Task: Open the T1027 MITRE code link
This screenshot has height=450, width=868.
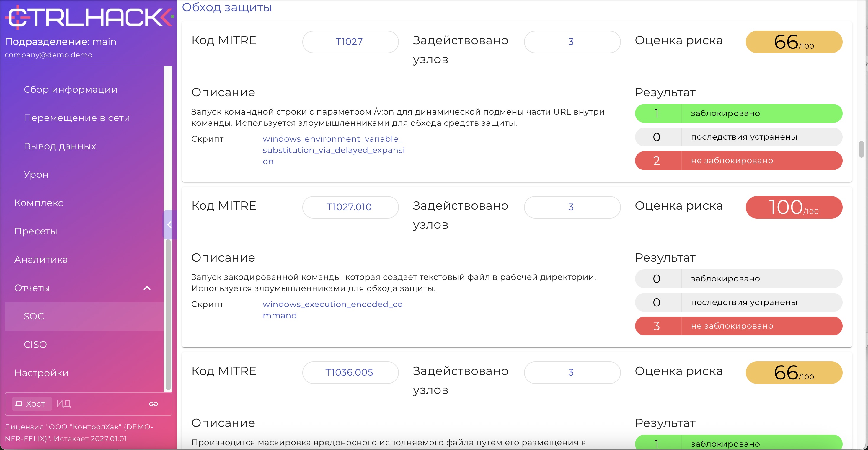Action: 350,42
